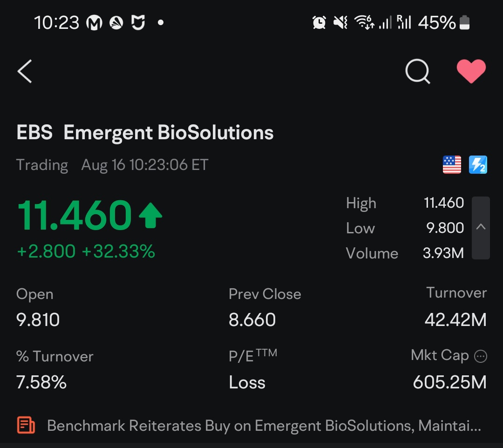
Task: Tap the Turnover 42.42M value
Action: coord(455,319)
